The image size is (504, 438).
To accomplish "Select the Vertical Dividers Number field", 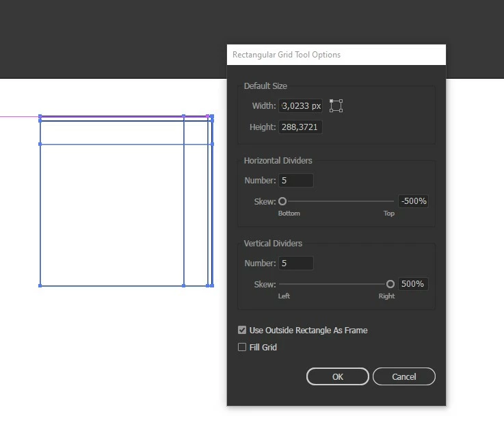I will click(x=295, y=263).
